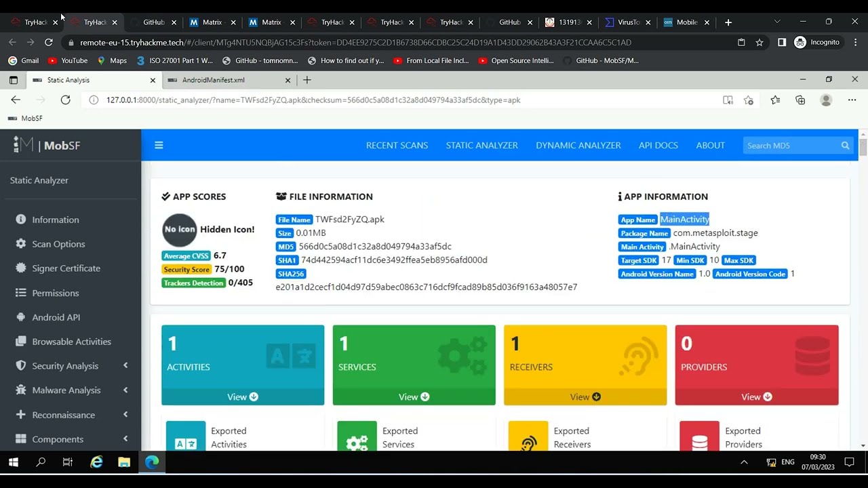Viewport: 868px width, 488px height.
Task: Open the YouTube bookmark
Action: tap(67, 60)
